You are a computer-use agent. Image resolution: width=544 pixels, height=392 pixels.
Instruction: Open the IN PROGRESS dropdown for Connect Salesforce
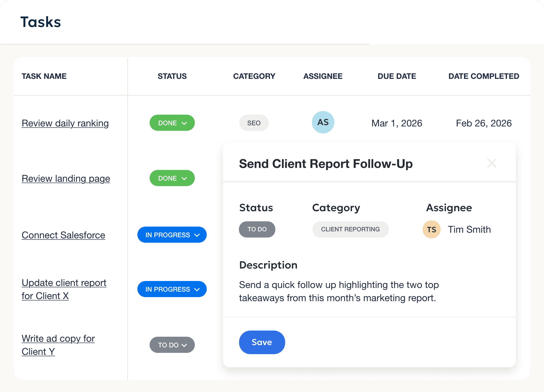pos(172,235)
